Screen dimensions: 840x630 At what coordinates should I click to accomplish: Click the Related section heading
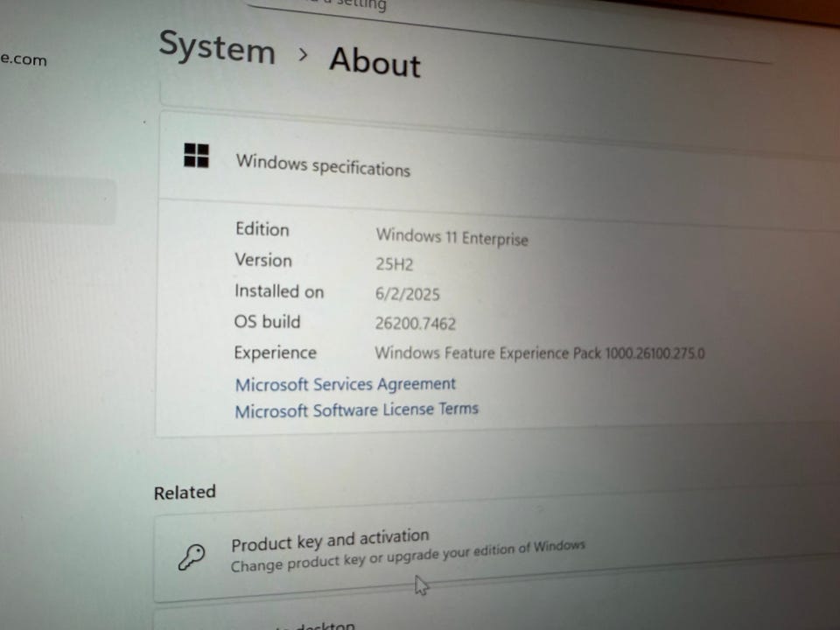(x=185, y=493)
